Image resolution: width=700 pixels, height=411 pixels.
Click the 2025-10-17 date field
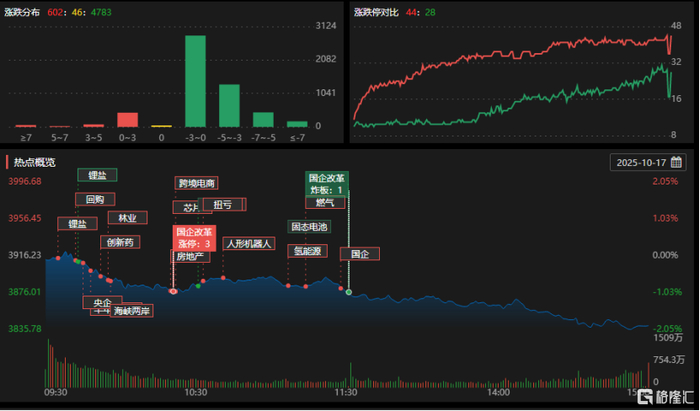648,162
